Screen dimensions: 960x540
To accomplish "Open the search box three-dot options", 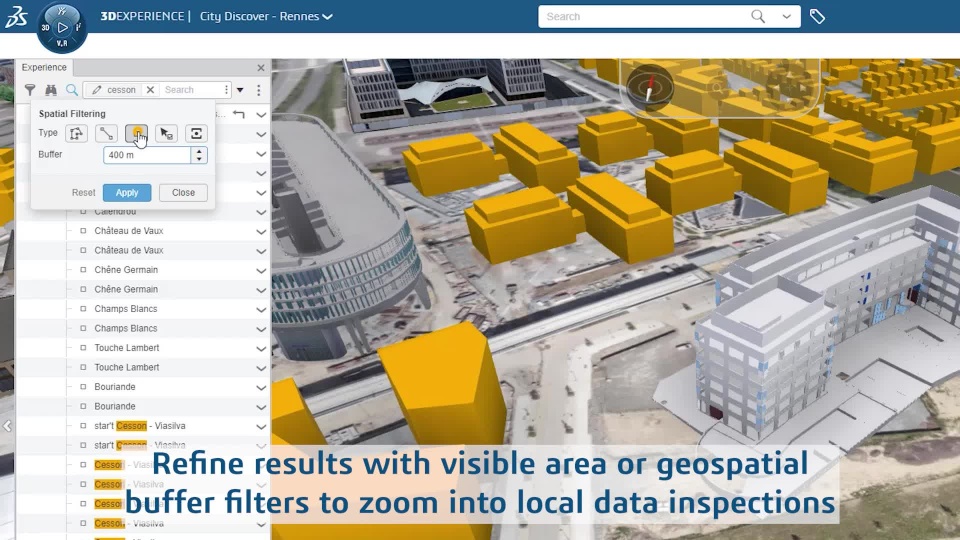I will point(227,90).
